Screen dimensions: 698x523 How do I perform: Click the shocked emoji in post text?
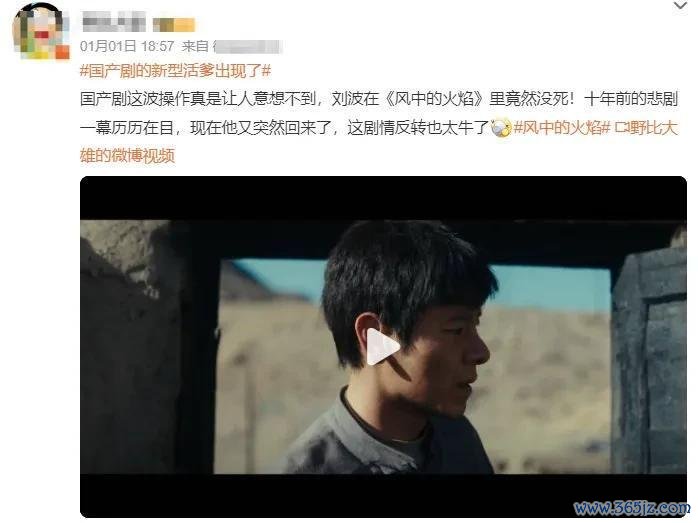click(x=501, y=128)
